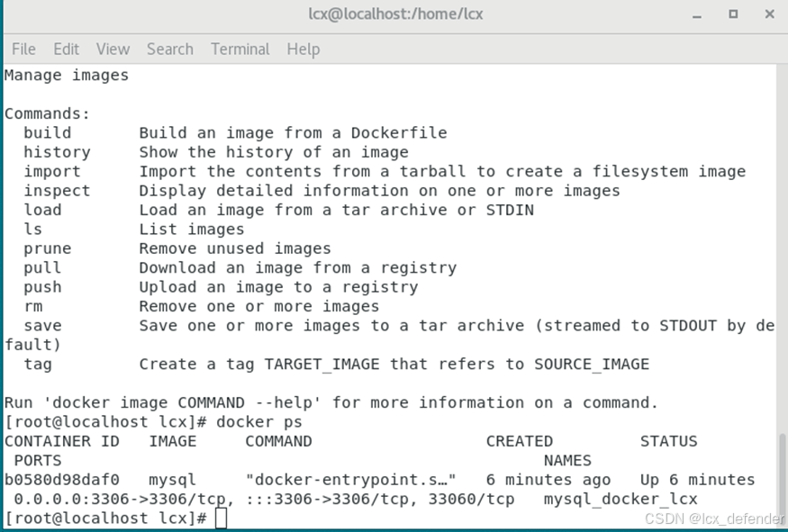The image size is (788, 532).
Task: Minimize the terminal window
Action: (x=696, y=14)
